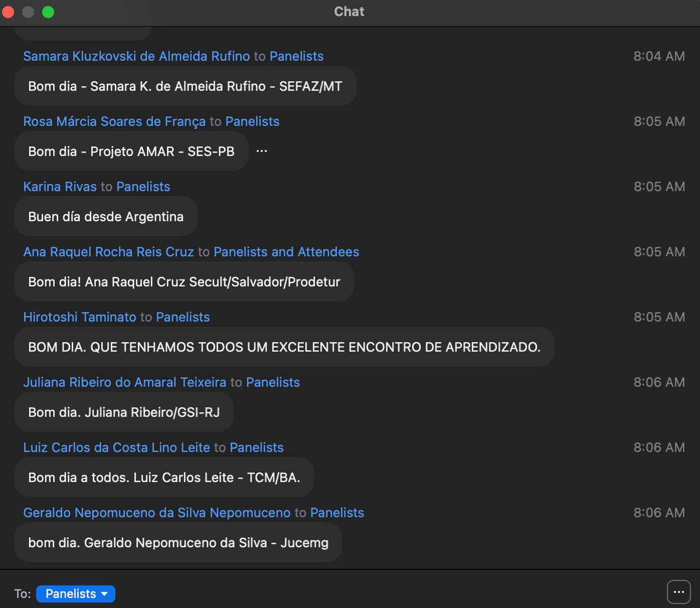Click the Panelists recipient after Rosa Márcia's name
Screen dimensions: 700x608
coord(253,121)
